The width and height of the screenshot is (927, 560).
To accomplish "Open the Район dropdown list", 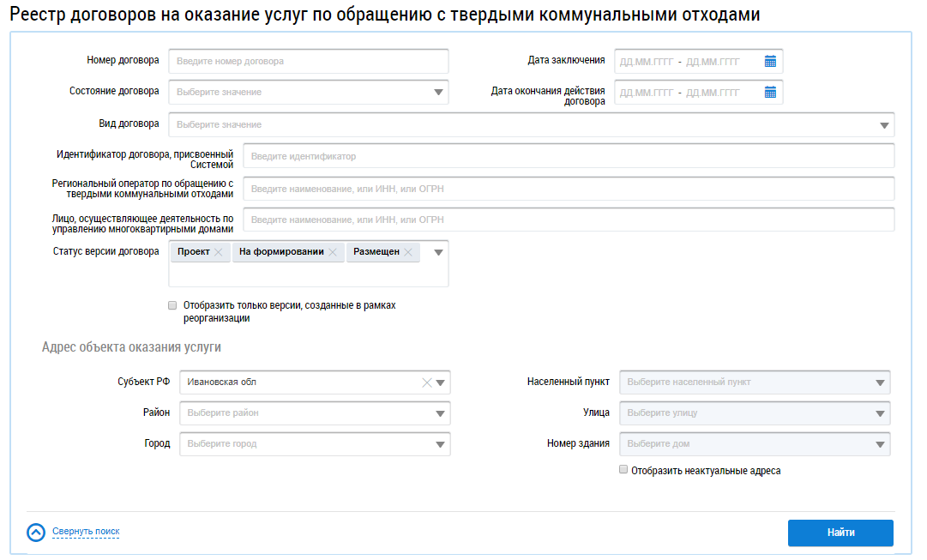I will tap(440, 413).
